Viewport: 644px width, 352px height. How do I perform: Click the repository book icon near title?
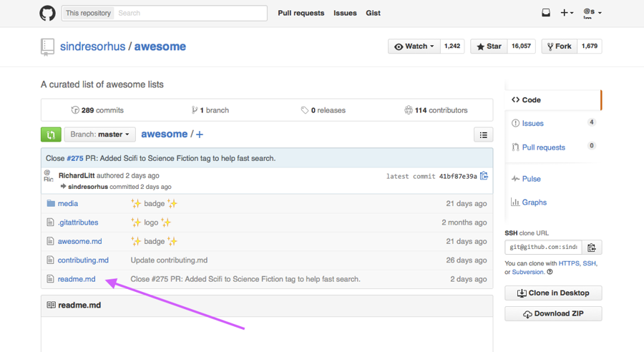[x=47, y=47]
